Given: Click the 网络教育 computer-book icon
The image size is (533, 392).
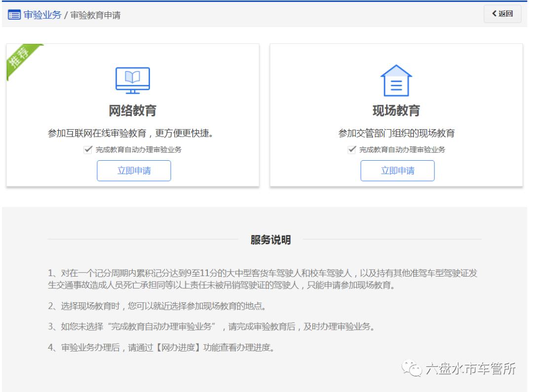Looking at the screenshot, I should [x=133, y=80].
